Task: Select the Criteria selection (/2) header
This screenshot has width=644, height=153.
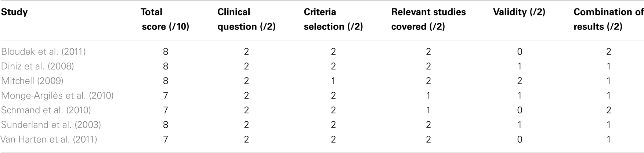Action: coord(333,19)
